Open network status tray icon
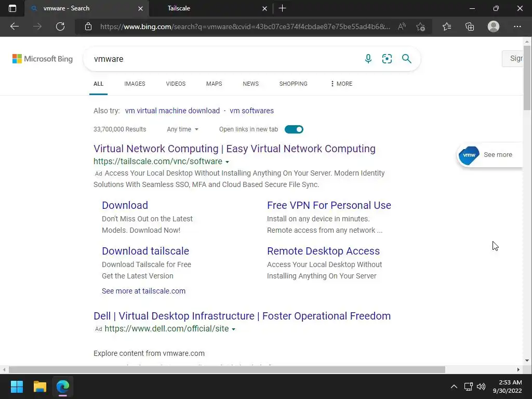The width and height of the screenshot is (532, 399). (469, 387)
